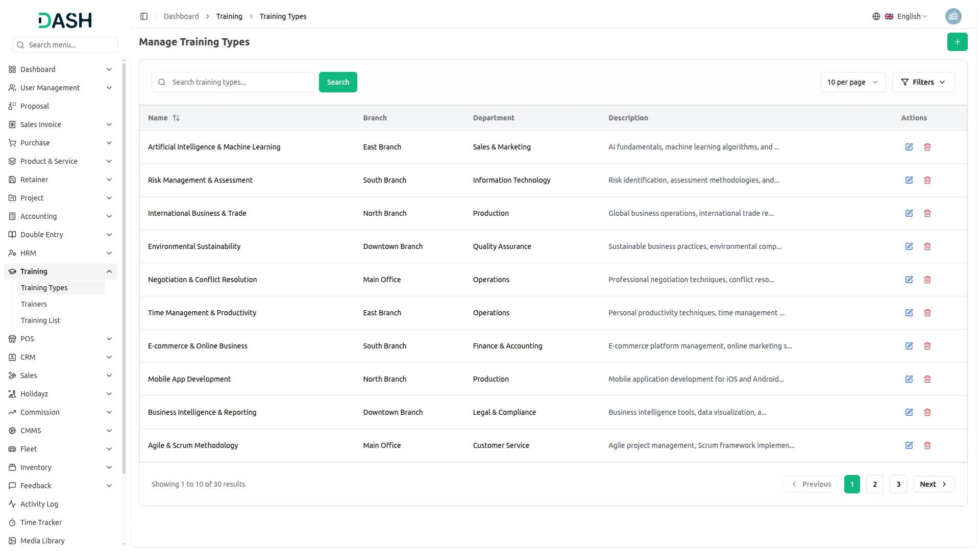Expand the HRM sidebar menu
The width and height of the screenshot is (980, 551).
click(x=60, y=253)
